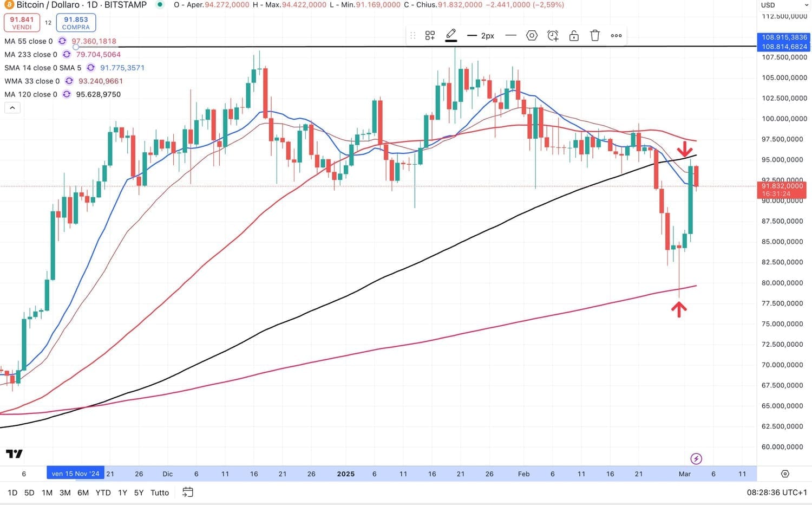
Task: Click the refresh icon beside SMA 14
Action: pyautogui.click(x=90, y=68)
